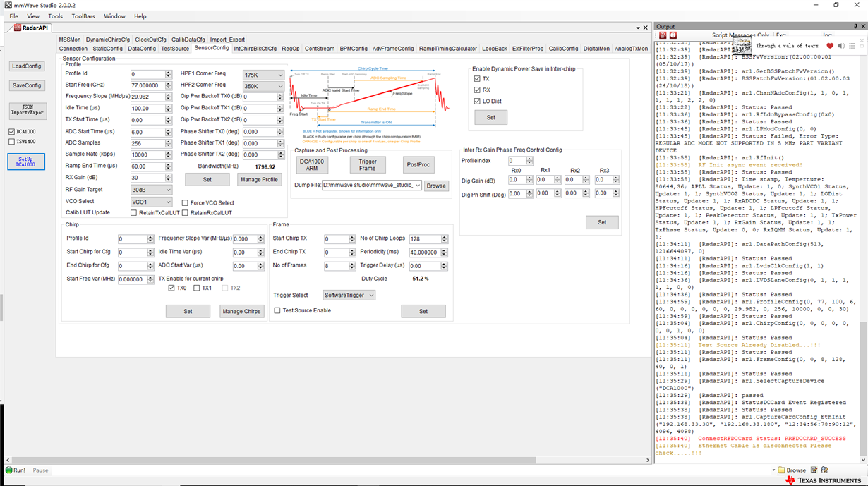Click the Trigger Frame button
The height and width of the screenshot is (486, 868).
(368, 165)
